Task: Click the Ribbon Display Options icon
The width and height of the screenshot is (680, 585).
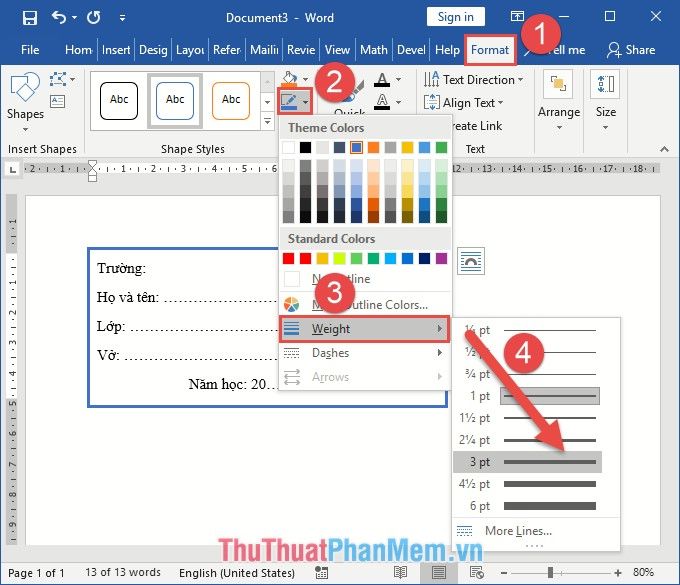Action: click(517, 16)
